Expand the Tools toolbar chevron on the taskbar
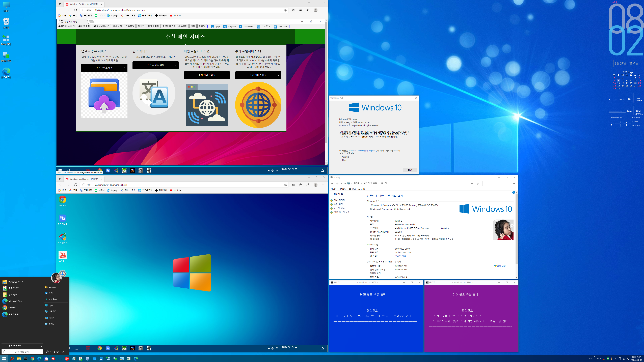The height and width of the screenshot is (362, 644). pyautogui.click(x=594, y=357)
